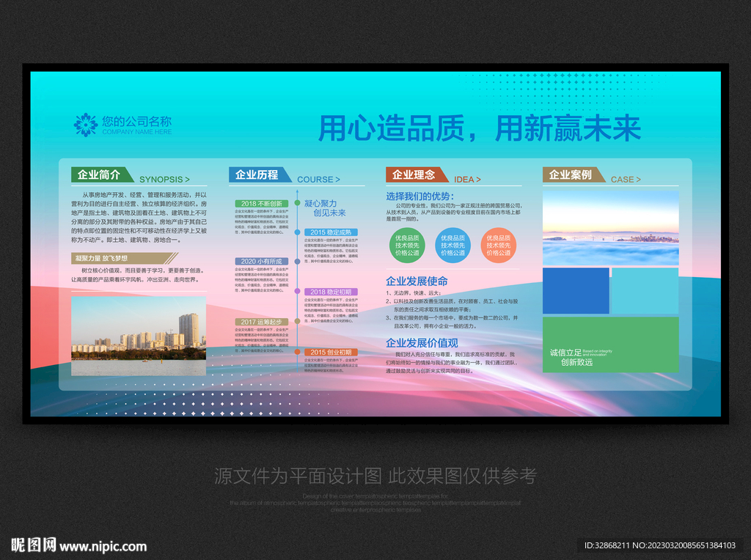Click the green 诚信立足 创新致远 block
Image resolution: width=751 pixels, height=560 pixels.
click(611, 345)
